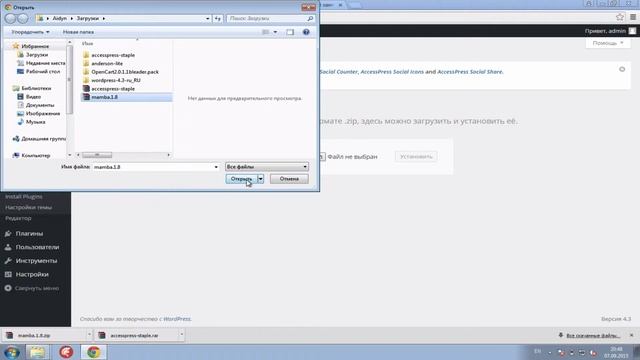Open Редактор submenu item

[x=18, y=218]
